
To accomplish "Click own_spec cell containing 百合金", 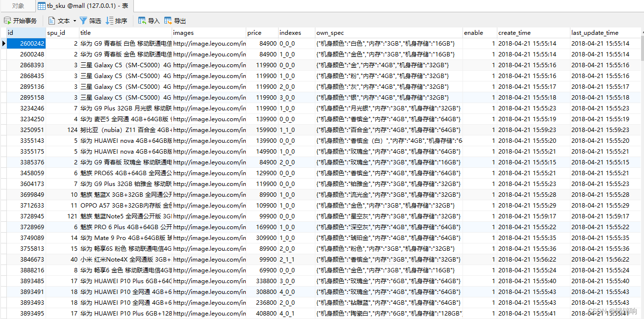I will point(389,130).
